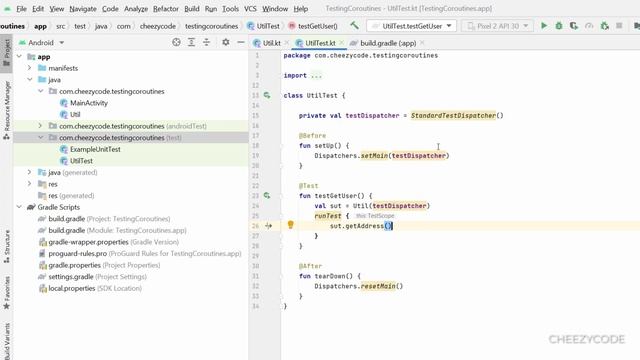Viewport: 640px width, 360px height.
Task: Attach debugger to Android process icon
Action: tap(604, 26)
